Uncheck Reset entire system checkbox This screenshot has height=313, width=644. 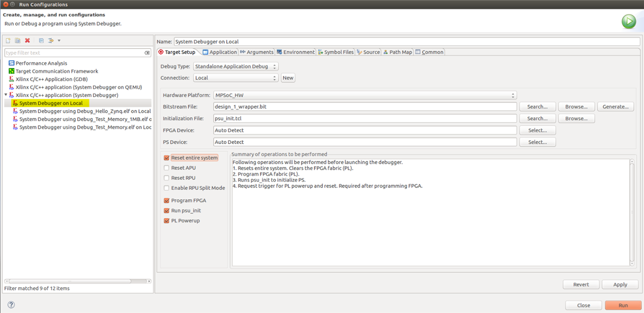point(167,158)
